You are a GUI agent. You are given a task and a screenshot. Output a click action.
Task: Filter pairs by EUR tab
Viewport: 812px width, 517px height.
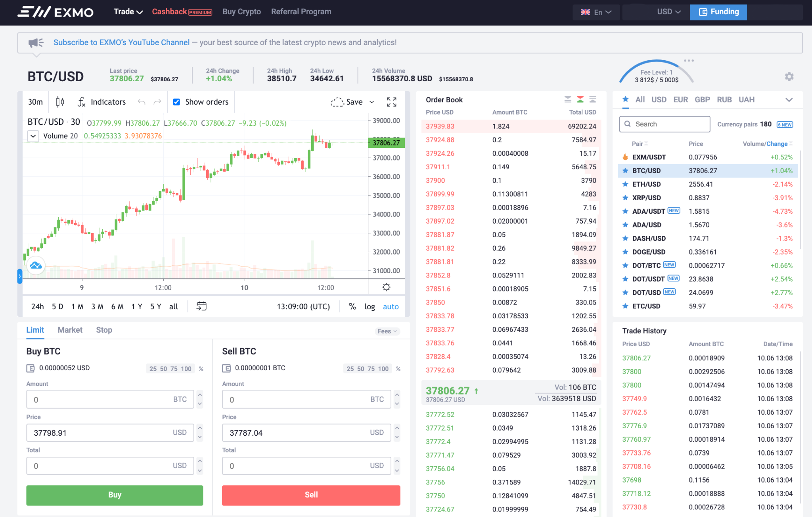click(x=680, y=100)
